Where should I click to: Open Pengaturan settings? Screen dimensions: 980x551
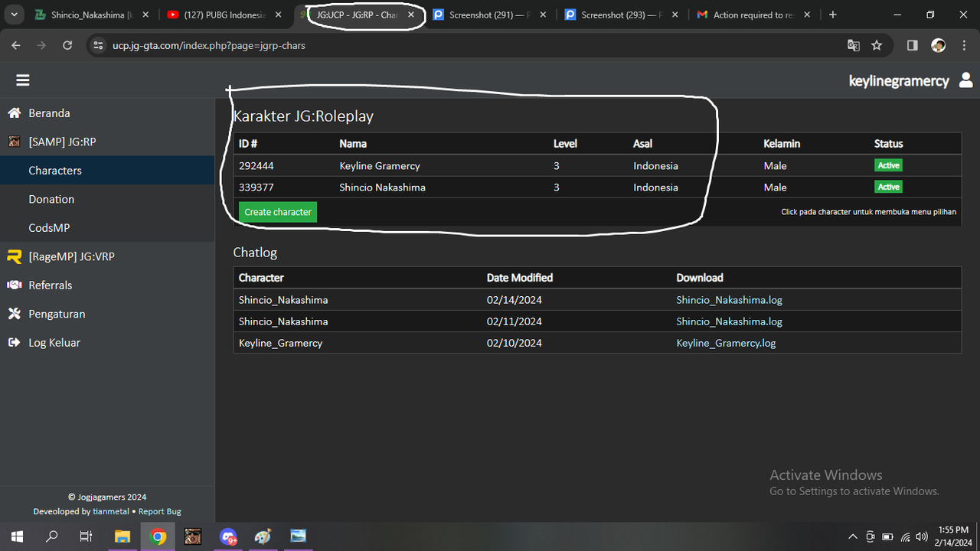coord(107,314)
